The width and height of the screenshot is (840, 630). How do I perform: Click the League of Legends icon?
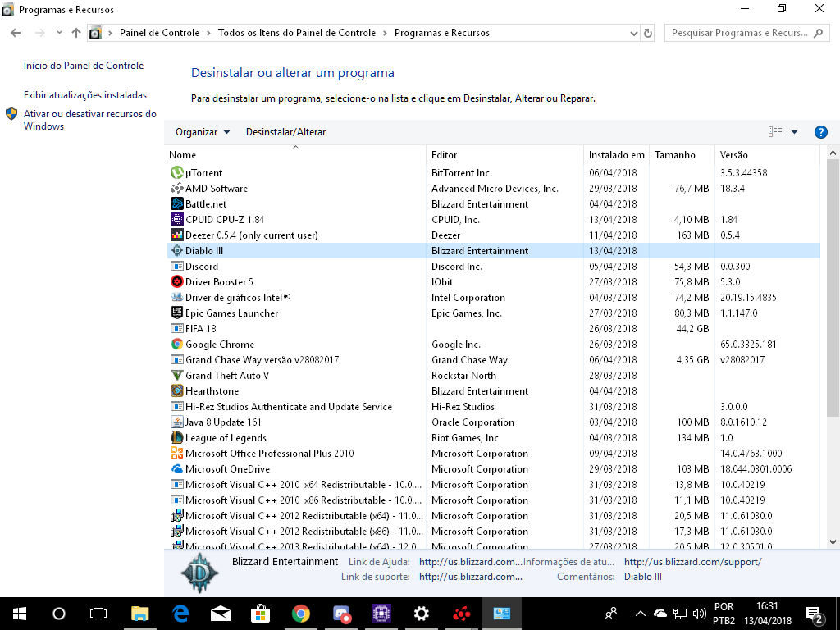coord(177,437)
